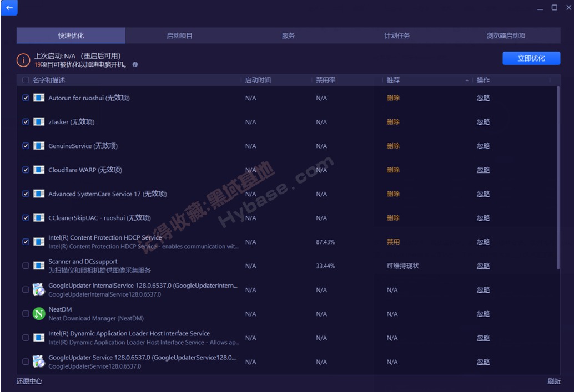
Task: Click 忽略 for Intel Dynamic Application Loader
Action: pos(483,338)
